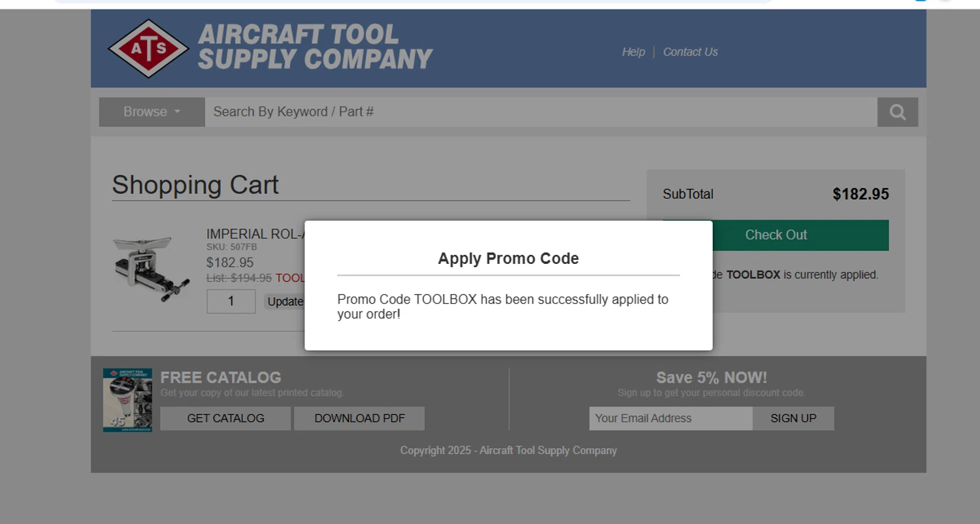Click the SIGN UP button

click(x=793, y=419)
